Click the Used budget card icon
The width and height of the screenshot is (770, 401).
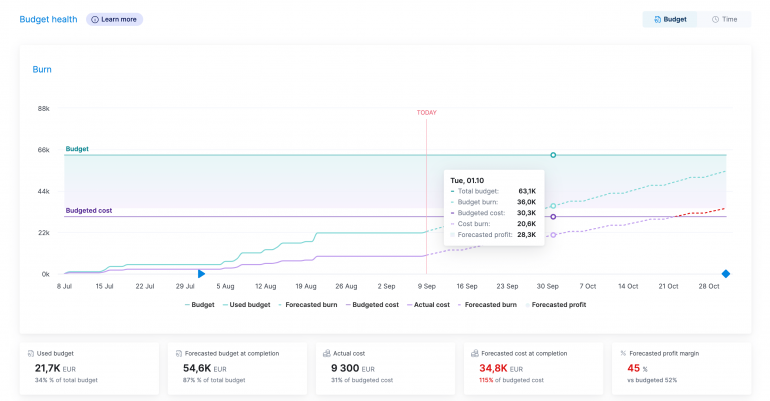[x=30, y=353]
